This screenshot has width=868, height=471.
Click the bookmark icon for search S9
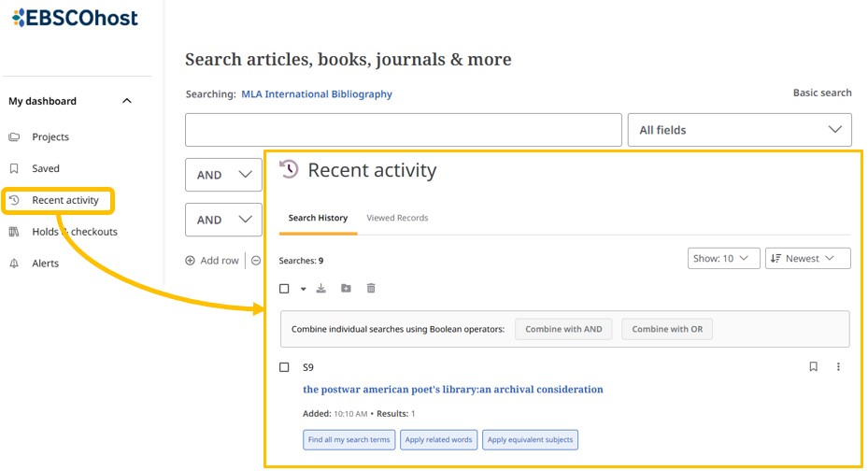[813, 367]
